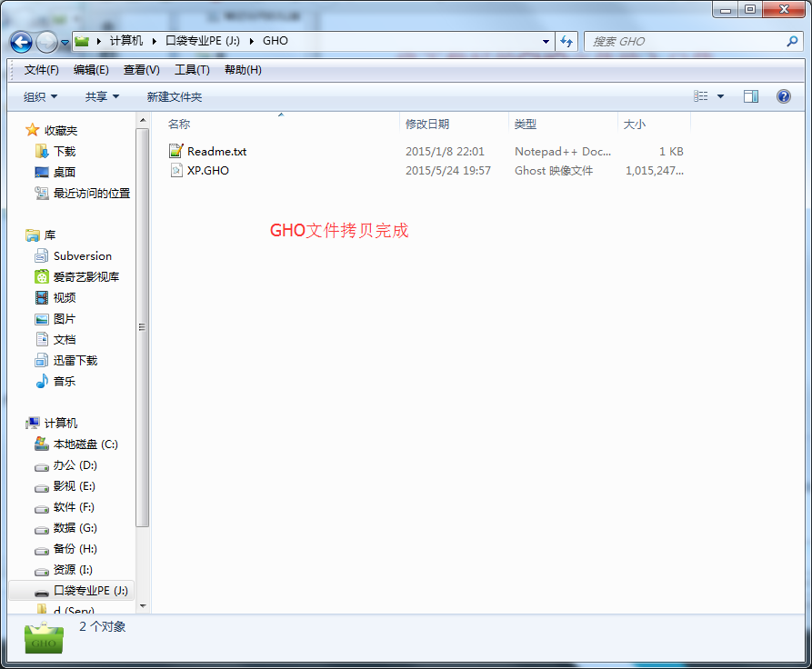Viewport: 812px width, 669px height.
Task: Open 迅雷下载 library in sidebar
Action: click(x=75, y=361)
